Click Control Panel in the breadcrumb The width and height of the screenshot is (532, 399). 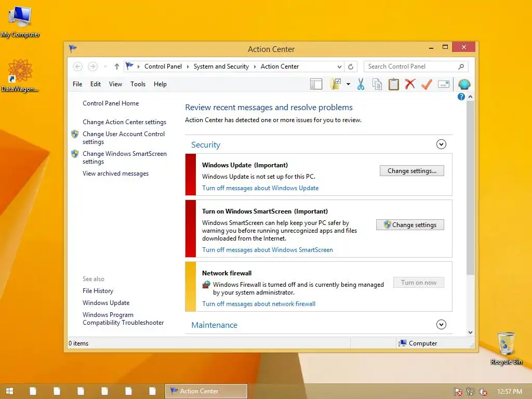click(x=163, y=66)
